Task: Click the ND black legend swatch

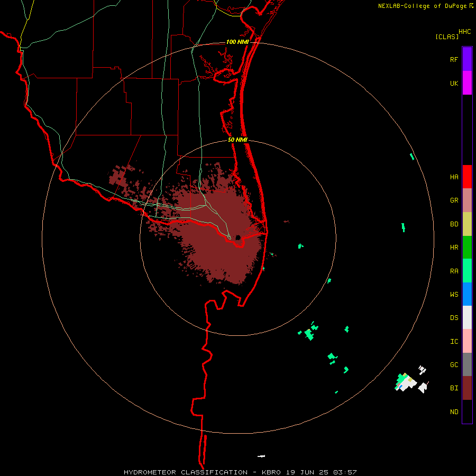Action: click(x=467, y=411)
